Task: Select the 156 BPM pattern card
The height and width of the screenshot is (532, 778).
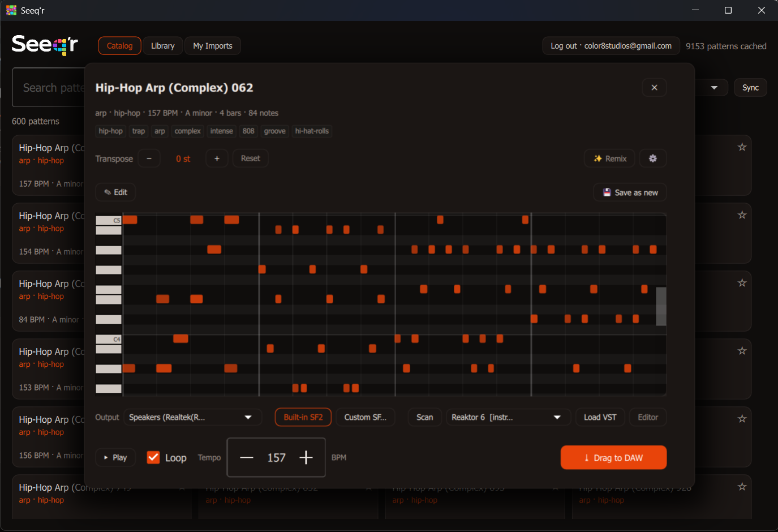Action: pos(49,437)
